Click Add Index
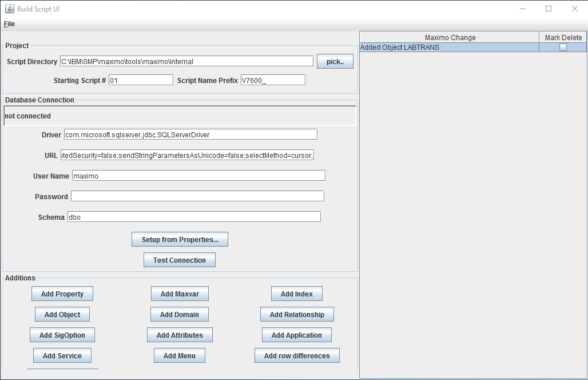Viewport: 588px width, 380px height. (296, 294)
